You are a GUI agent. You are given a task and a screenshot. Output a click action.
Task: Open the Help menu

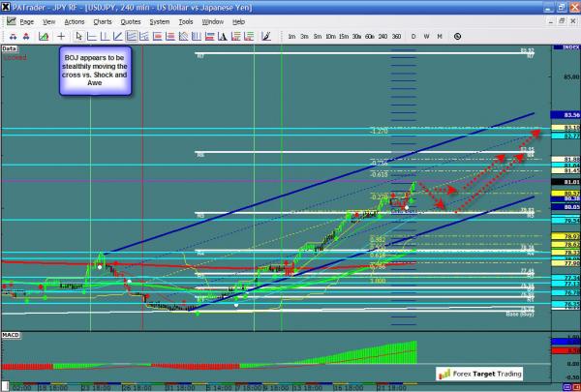238,22
